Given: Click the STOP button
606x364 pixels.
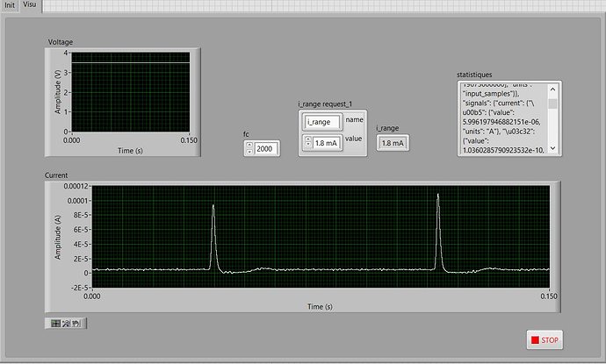Looking at the screenshot, I should [x=545, y=340].
